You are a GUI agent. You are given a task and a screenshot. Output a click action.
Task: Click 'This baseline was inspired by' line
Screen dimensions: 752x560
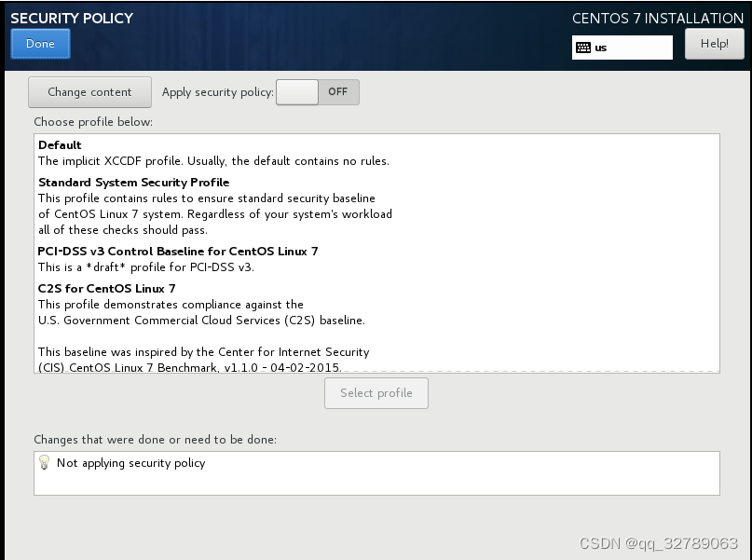click(x=204, y=352)
